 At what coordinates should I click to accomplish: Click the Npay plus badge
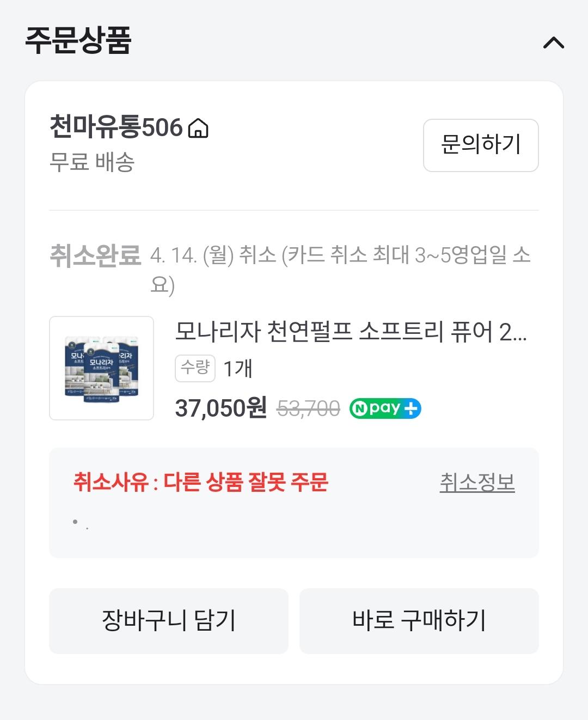tap(385, 408)
